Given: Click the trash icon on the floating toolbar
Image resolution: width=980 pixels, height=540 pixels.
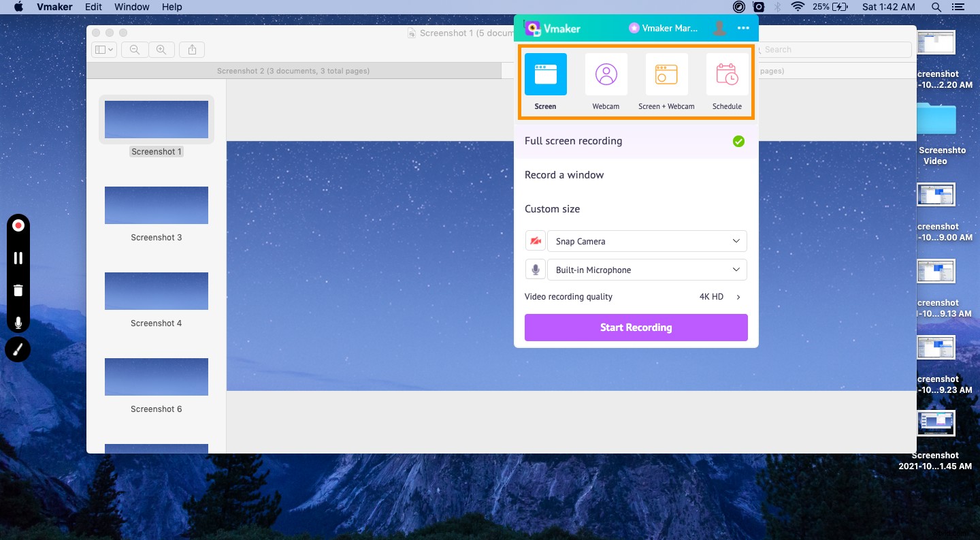Looking at the screenshot, I should coord(18,290).
